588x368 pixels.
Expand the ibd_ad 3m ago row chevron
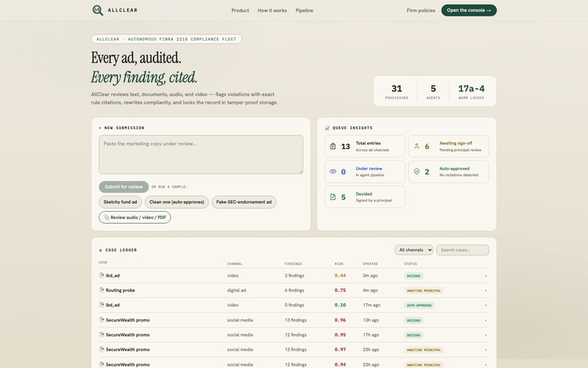pyautogui.click(x=486, y=276)
